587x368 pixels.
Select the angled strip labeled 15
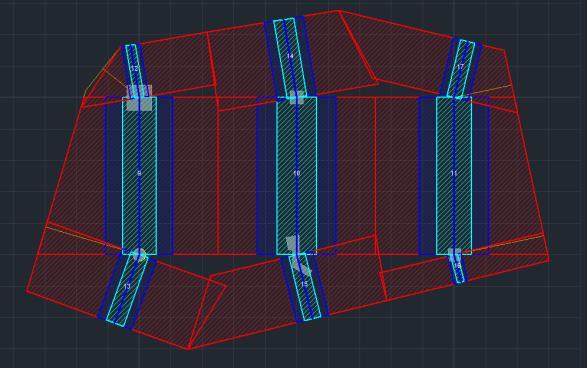(305, 287)
